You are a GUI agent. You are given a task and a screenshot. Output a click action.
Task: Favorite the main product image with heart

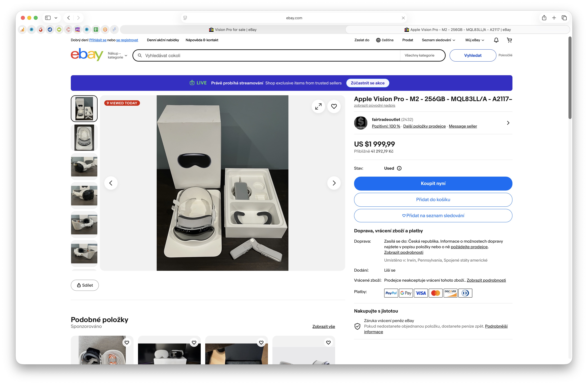click(x=334, y=106)
